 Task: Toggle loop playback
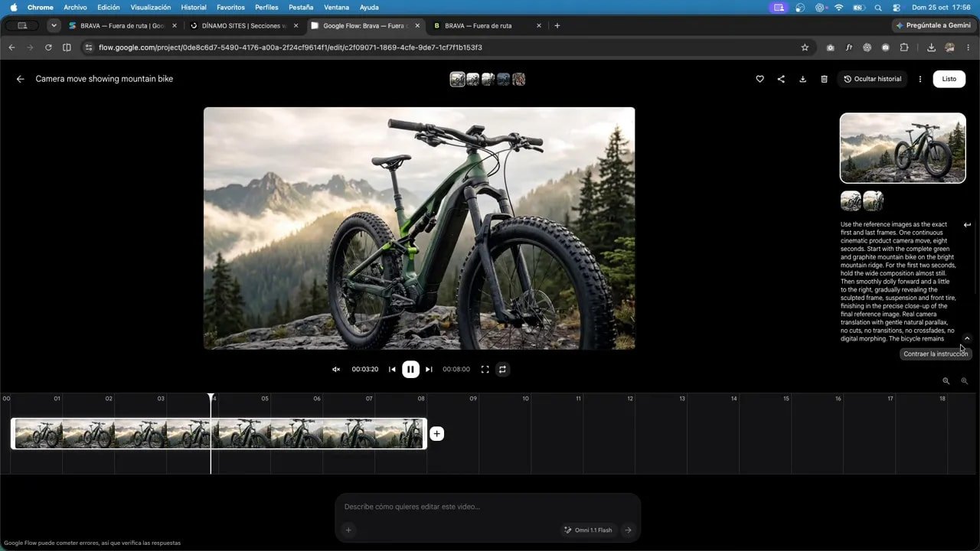[x=502, y=369]
